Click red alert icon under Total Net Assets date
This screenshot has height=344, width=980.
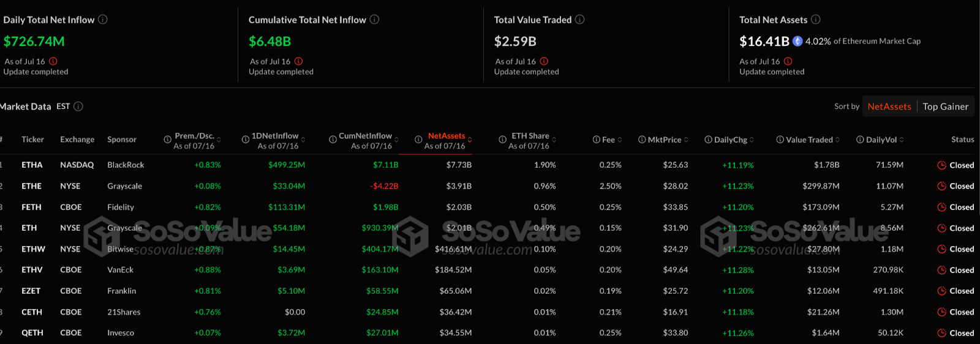pyautogui.click(x=788, y=61)
